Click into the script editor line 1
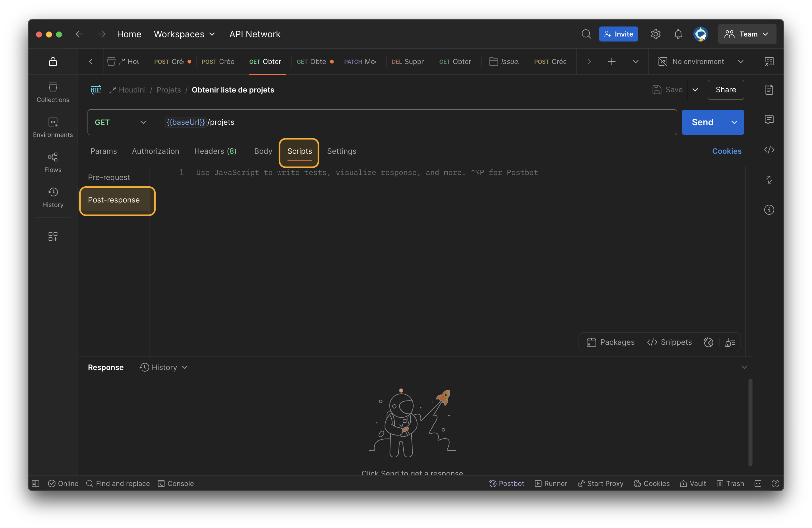Image resolution: width=812 pixels, height=528 pixels. [x=367, y=172]
